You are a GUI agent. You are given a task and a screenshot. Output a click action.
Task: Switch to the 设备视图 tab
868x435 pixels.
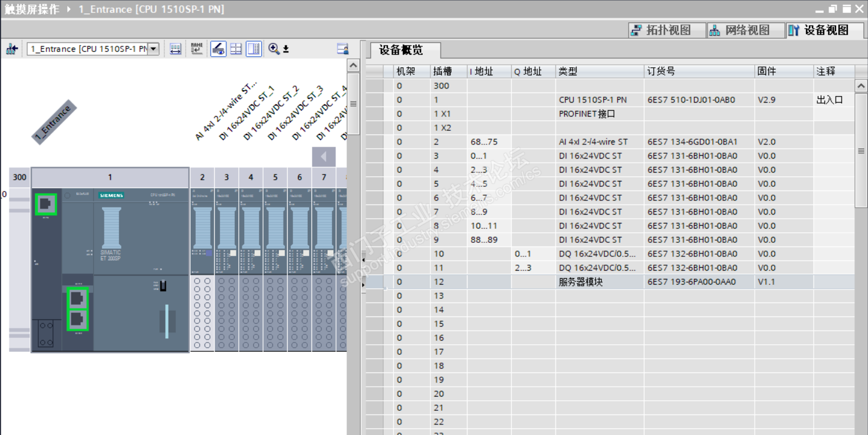tap(826, 30)
